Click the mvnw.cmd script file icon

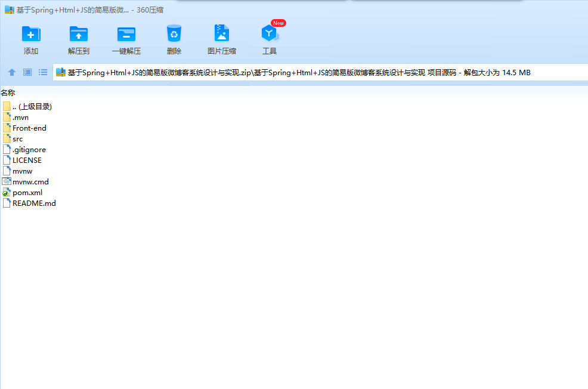click(7, 181)
